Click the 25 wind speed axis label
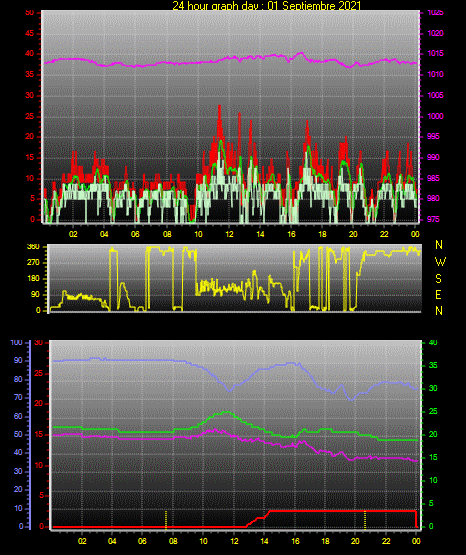 coord(30,116)
